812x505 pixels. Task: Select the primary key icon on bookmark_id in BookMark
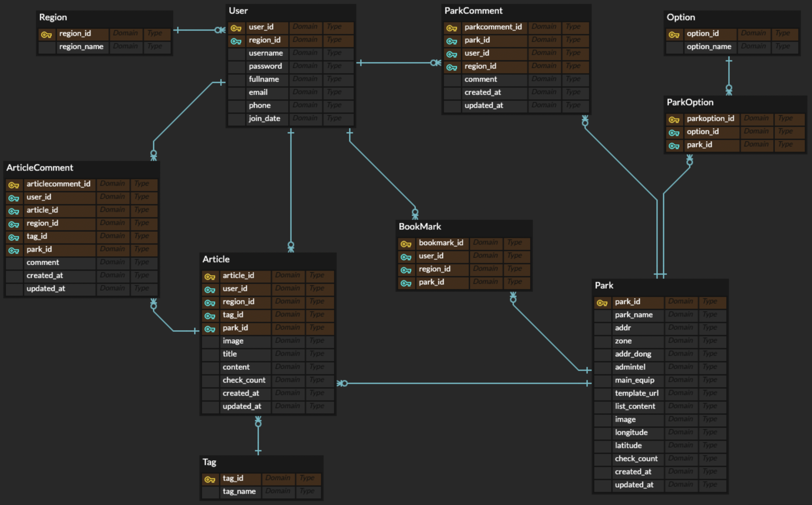point(406,243)
